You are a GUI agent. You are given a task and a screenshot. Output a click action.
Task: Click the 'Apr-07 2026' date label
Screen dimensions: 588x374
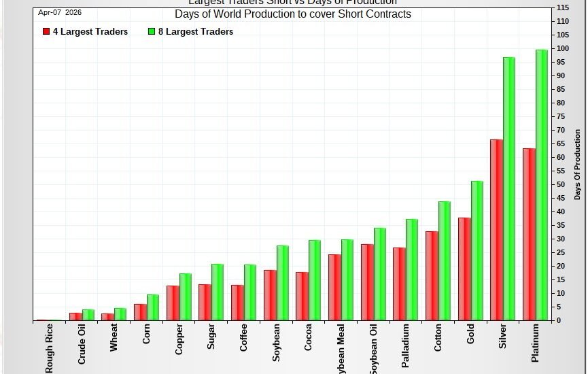pyautogui.click(x=60, y=12)
